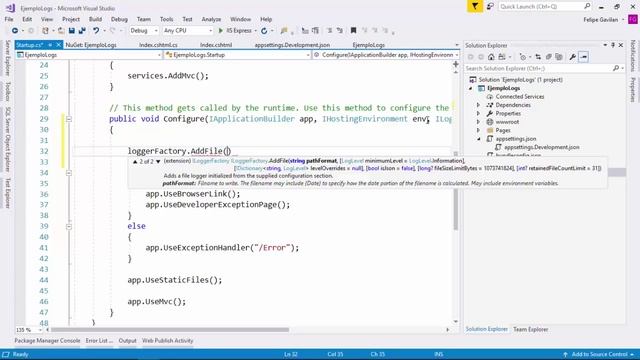This screenshot has width=640, height=360.
Task: Open the Package Manager Console tab
Action: coord(47,341)
